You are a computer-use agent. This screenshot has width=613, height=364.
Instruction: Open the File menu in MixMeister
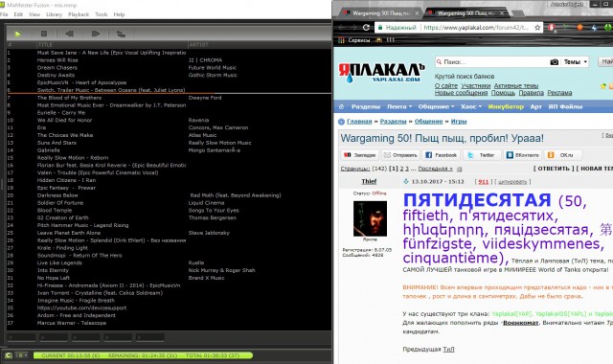point(4,14)
